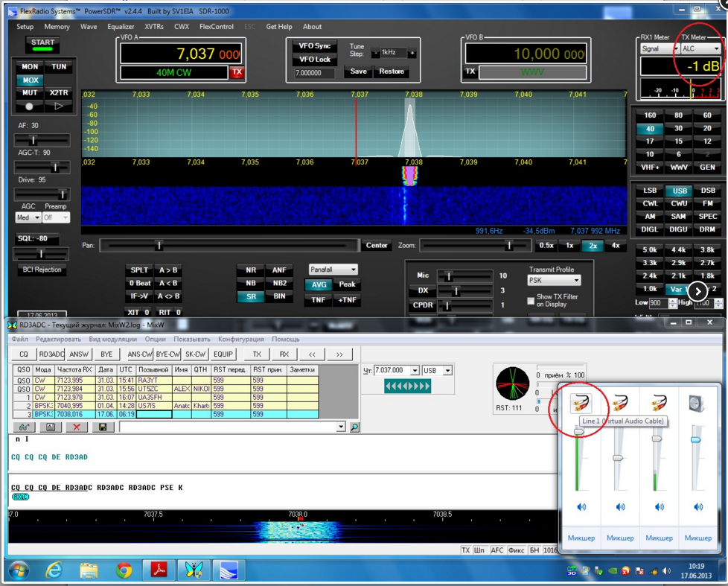The height and width of the screenshot is (586, 728).
Task: Open the Transmit Profile PSK dropdown
Action: pos(554,281)
